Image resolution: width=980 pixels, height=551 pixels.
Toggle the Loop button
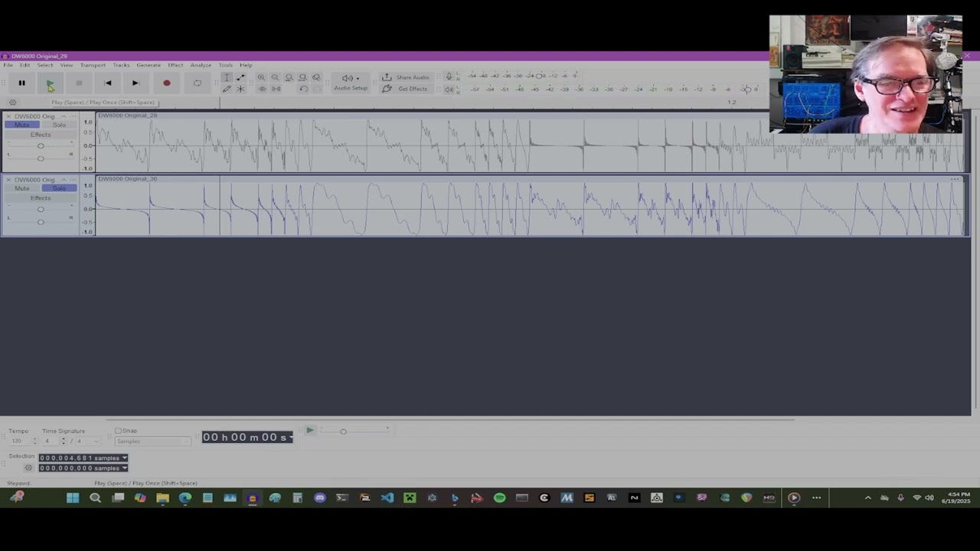(197, 83)
